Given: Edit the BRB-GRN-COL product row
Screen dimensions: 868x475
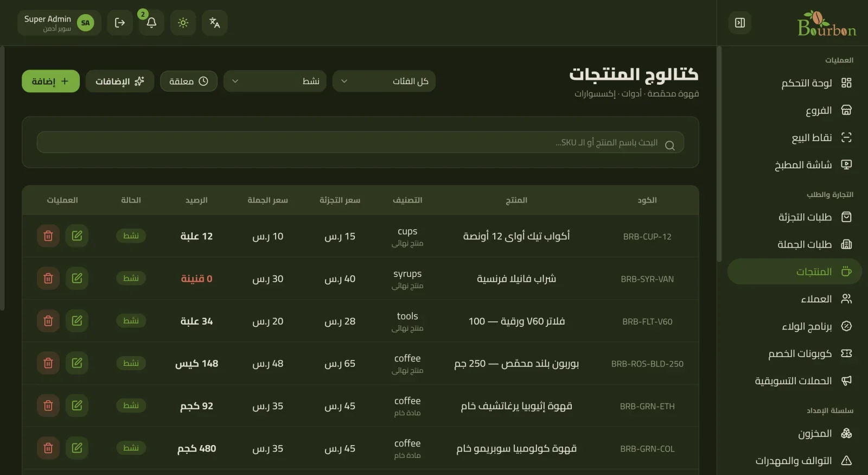Looking at the screenshot, I should pos(77,448).
